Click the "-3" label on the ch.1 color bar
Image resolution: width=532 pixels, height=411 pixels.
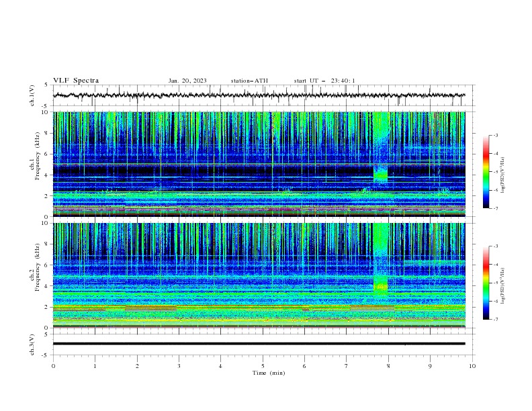pyautogui.click(x=495, y=135)
